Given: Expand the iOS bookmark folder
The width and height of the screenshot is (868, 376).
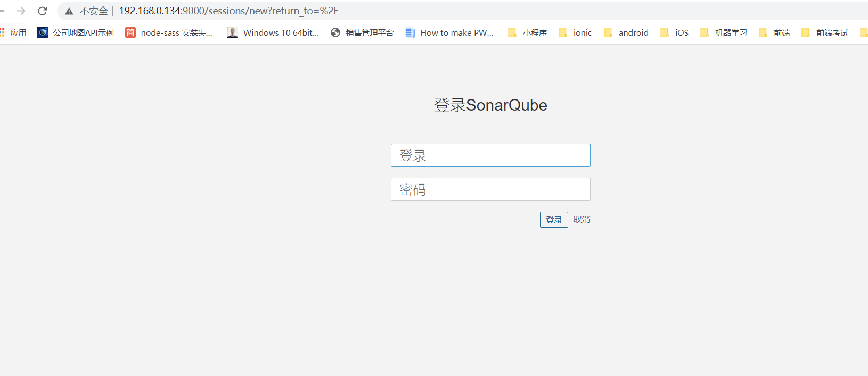Looking at the screenshot, I should pos(674,33).
